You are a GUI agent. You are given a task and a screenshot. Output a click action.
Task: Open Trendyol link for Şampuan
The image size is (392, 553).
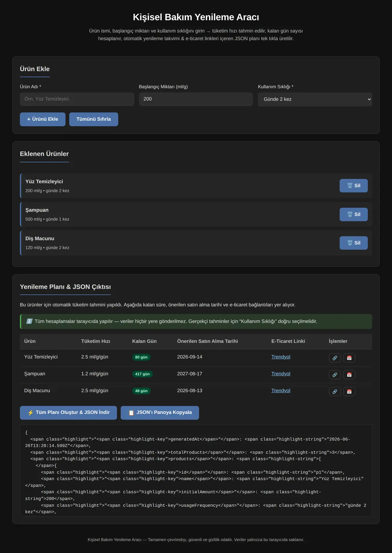pos(281,374)
